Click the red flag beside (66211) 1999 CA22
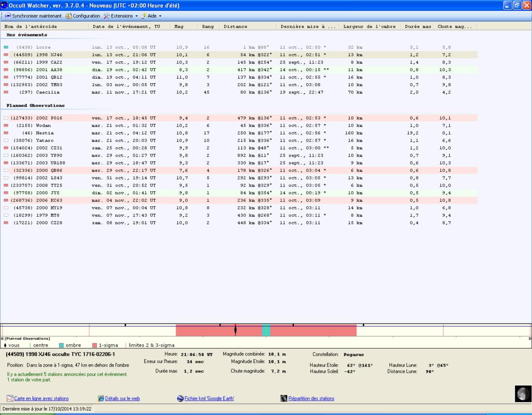532x415 pixels. (6, 62)
